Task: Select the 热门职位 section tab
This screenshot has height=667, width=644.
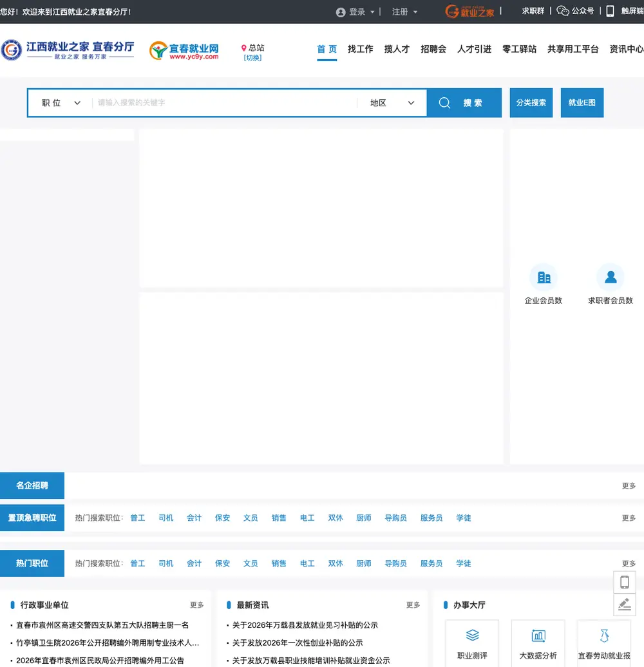Action: coord(32,563)
